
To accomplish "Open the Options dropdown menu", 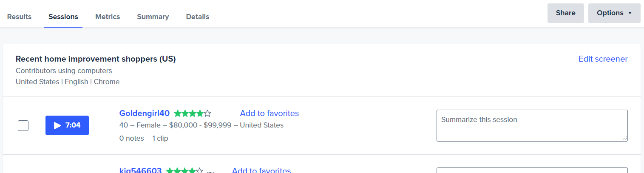I will (614, 13).
